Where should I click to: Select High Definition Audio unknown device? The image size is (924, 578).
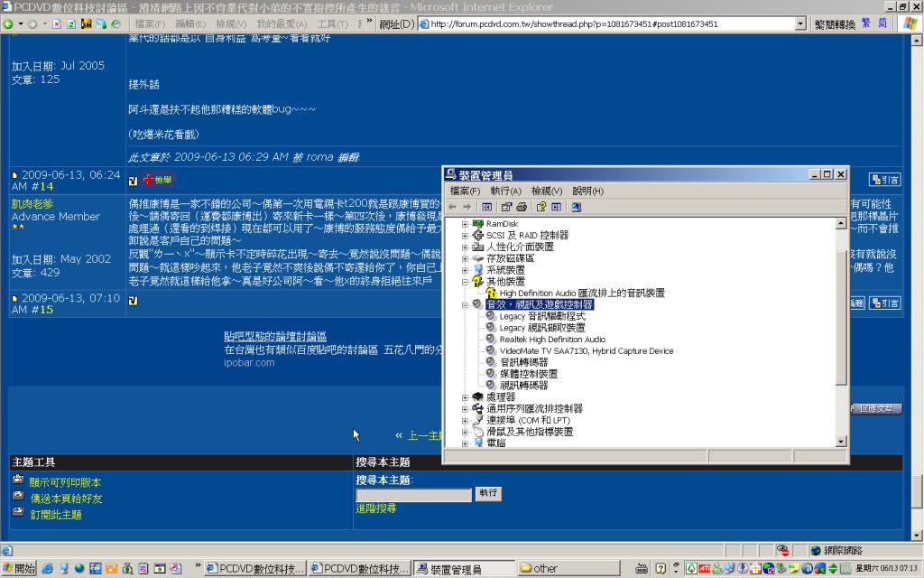(582, 294)
